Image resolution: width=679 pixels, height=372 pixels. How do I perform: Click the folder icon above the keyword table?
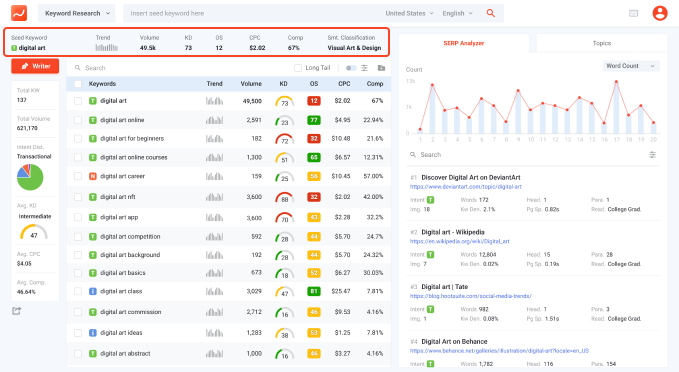(381, 68)
